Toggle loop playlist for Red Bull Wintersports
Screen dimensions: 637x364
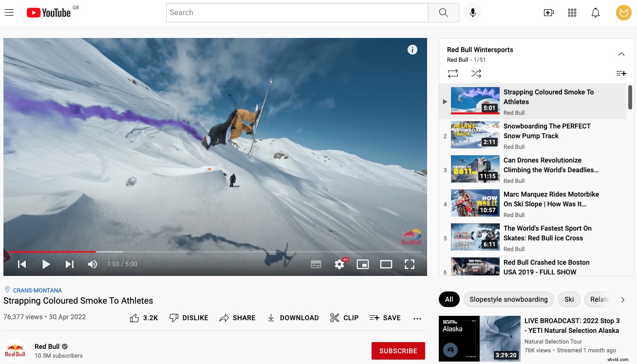tap(453, 73)
